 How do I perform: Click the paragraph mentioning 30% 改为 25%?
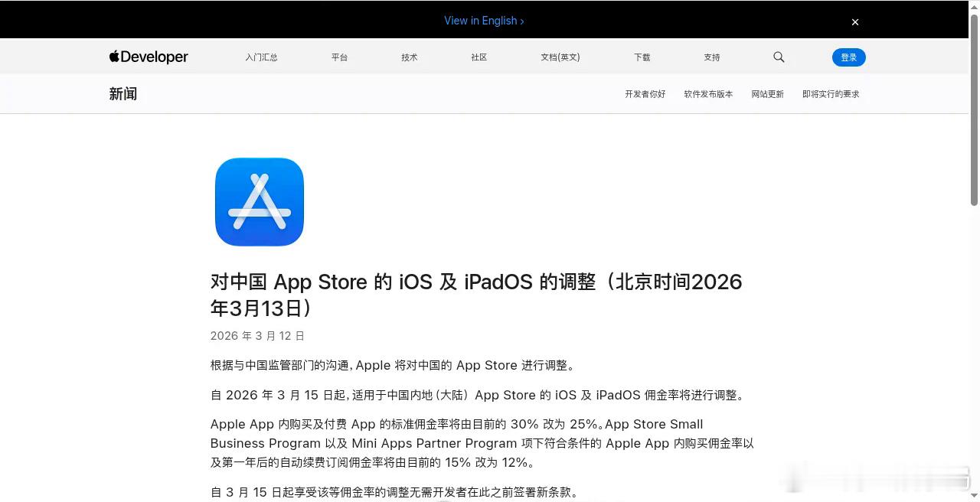click(482, 443)
